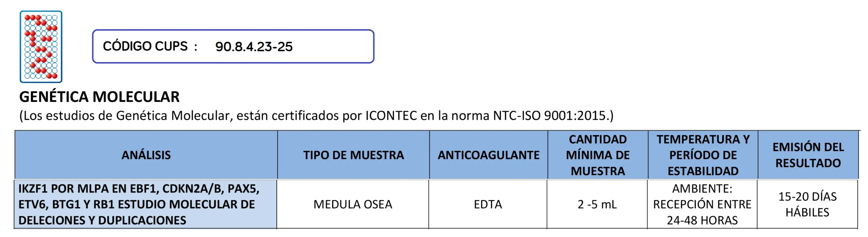Select 'TEMPERATURA Y PERÍODO DE ESTABILIDAD' header
The image size is (868, 237).
point(703,155)
